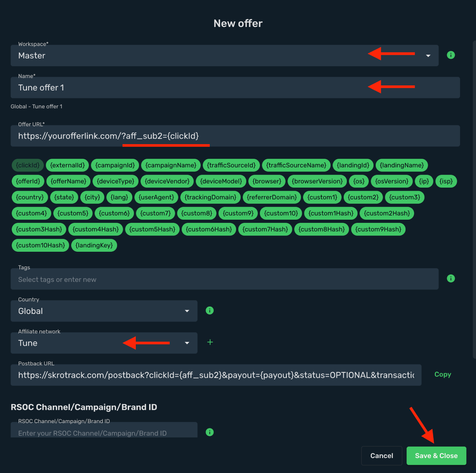The image size is (476, 473).
Task: Click the Name field with Tune offer 1
Action: tap(235, 88)
